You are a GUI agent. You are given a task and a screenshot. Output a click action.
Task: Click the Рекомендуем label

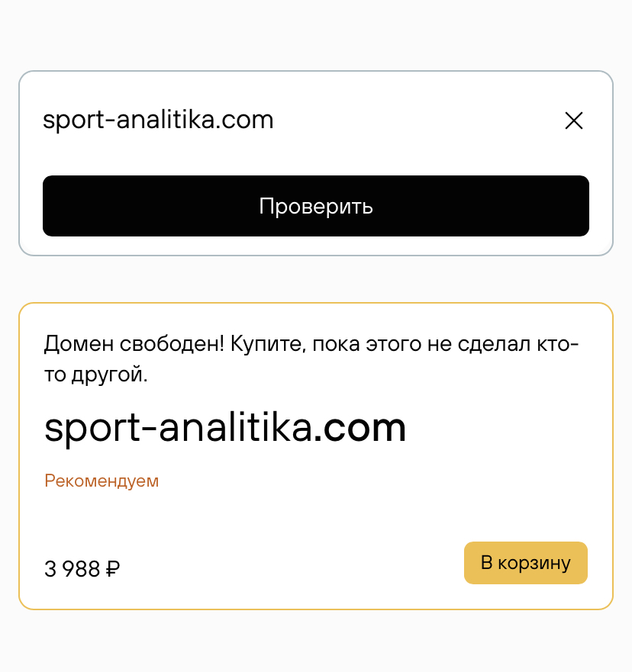102,481
